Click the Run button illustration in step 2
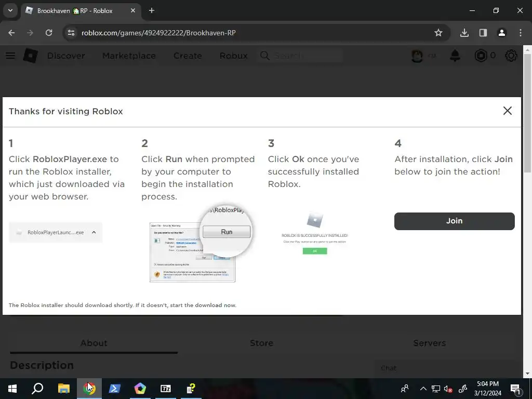The height and width of the screenshot is (399, 532). [x=227, y=232]
